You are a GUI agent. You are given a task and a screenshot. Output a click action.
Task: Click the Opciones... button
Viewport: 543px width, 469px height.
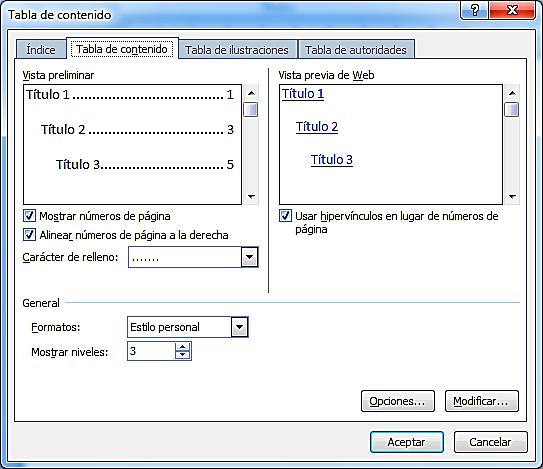click(398, 401)
